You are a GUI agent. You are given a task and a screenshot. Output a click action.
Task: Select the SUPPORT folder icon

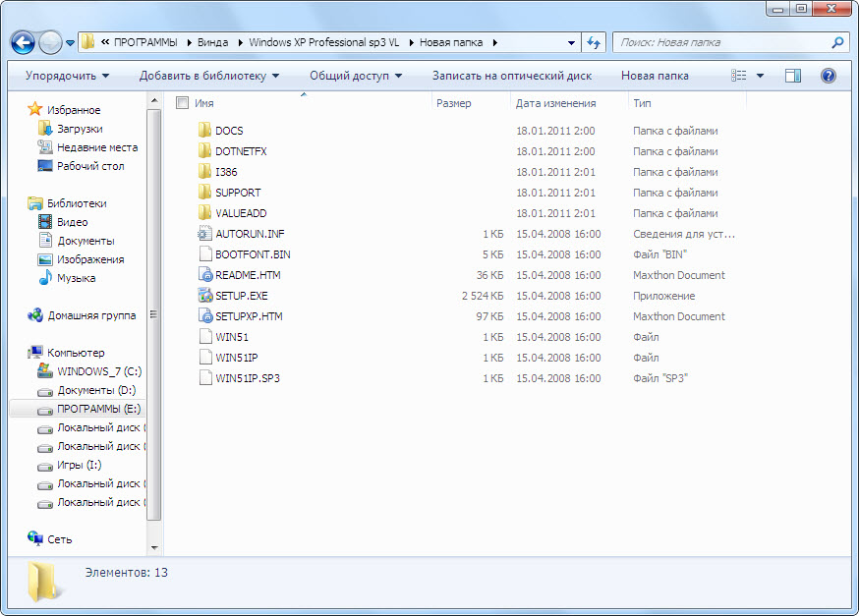(204, 193)
